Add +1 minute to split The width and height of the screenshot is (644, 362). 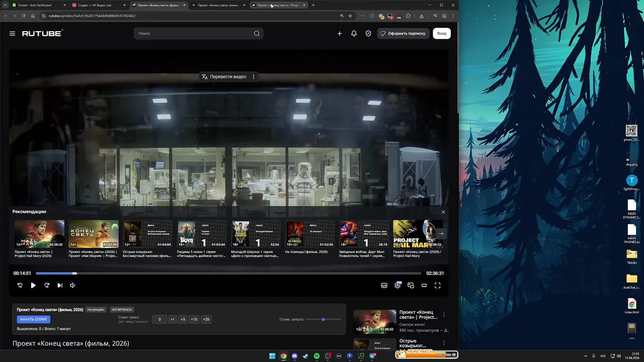(x=173, y=319)
